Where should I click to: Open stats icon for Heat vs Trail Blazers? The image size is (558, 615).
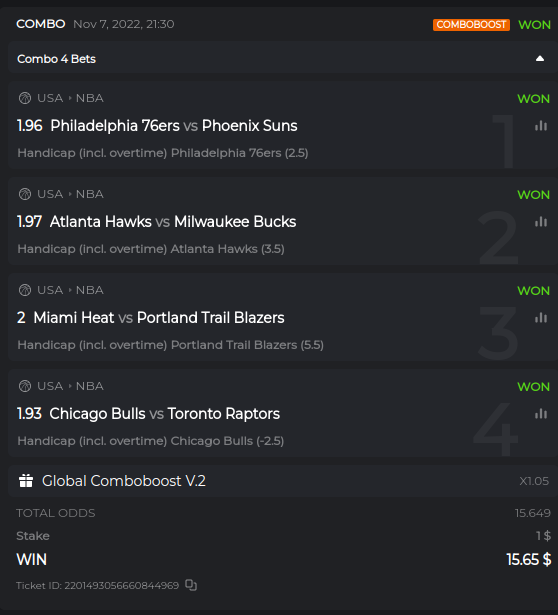[541, 318]
